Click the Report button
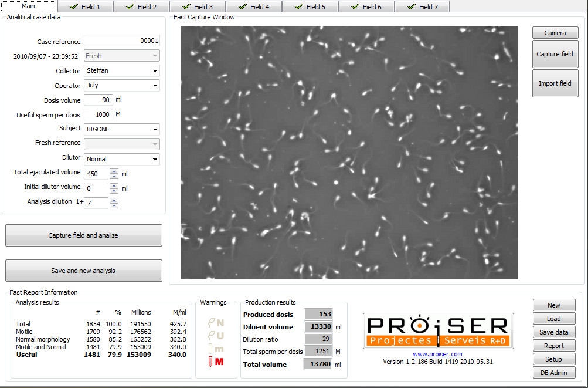Viewport: 588px width, 388px height. pyautogui.click(x=554, y=346)
